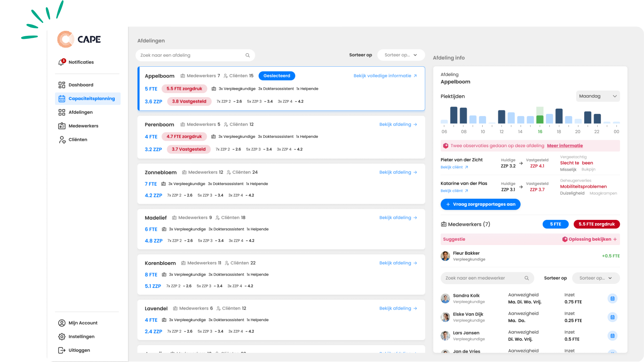644x362 pixels.
Task: Select the green 16:00 peak-hours bar
Action: [540, 119]
